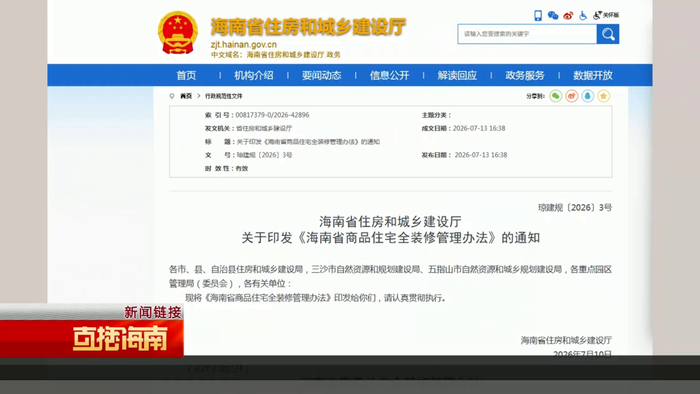700x394 pixels.
Task: Click the keyword search input field
Action: 527,34
